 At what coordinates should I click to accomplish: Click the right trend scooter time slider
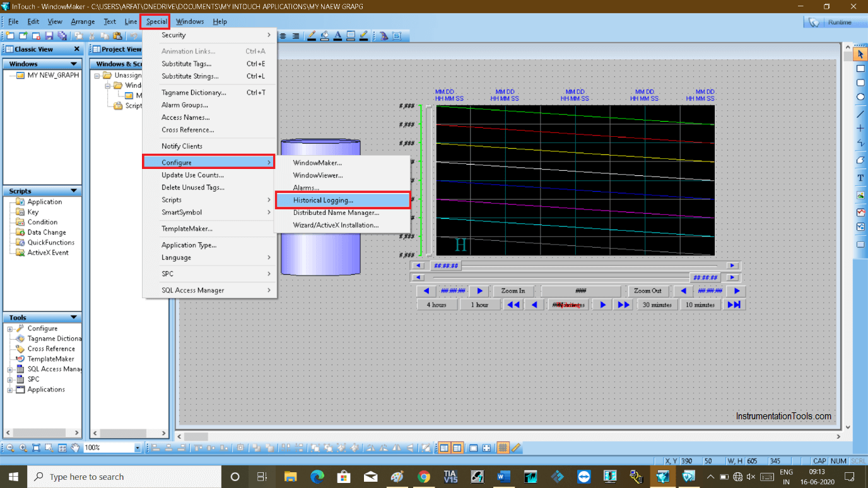tap(705, 277)
